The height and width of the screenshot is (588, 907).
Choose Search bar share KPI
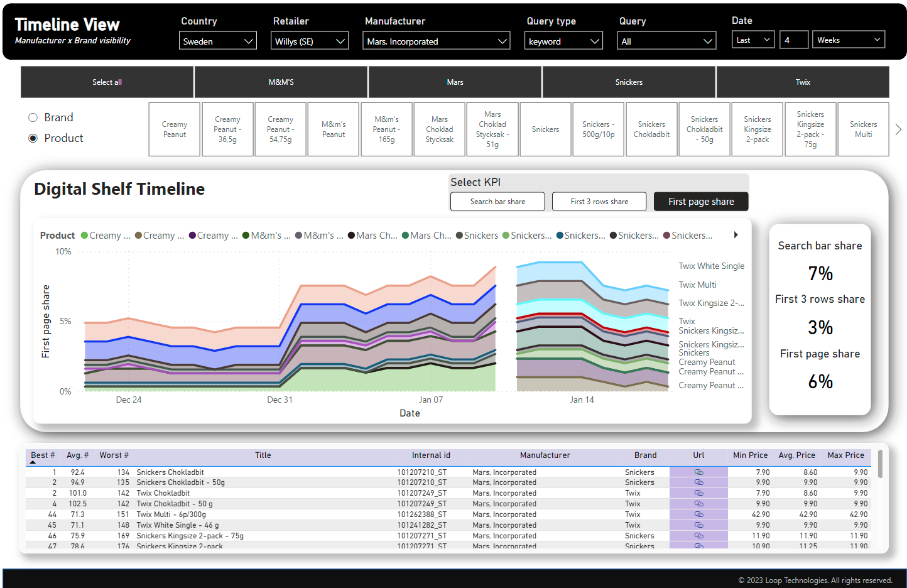497,202
